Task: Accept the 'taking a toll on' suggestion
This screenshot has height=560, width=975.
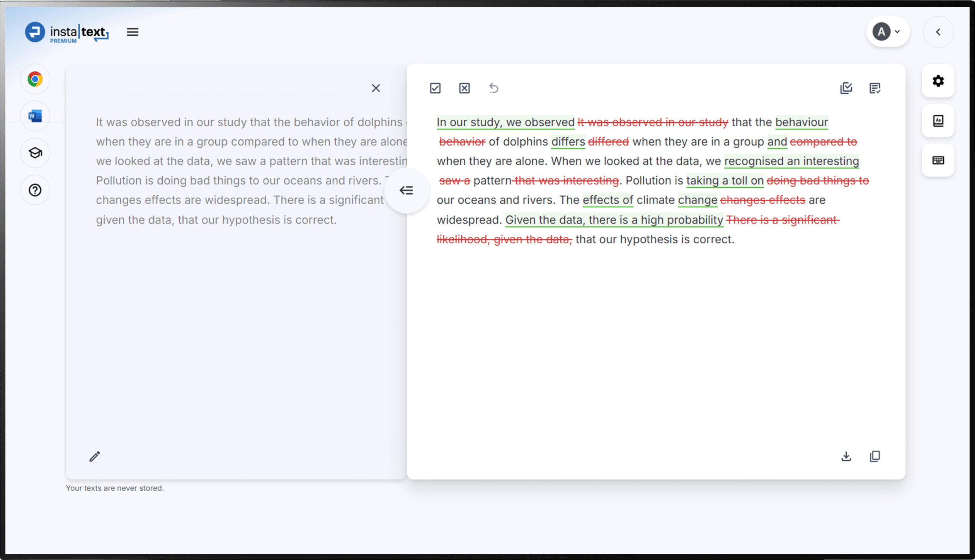Action: pos(725,181)
